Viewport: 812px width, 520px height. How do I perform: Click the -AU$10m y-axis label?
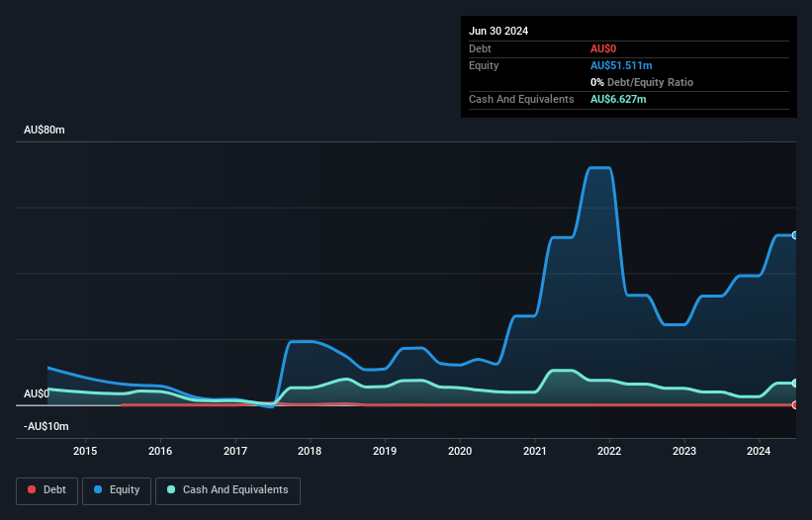click(x=46, y=426)
